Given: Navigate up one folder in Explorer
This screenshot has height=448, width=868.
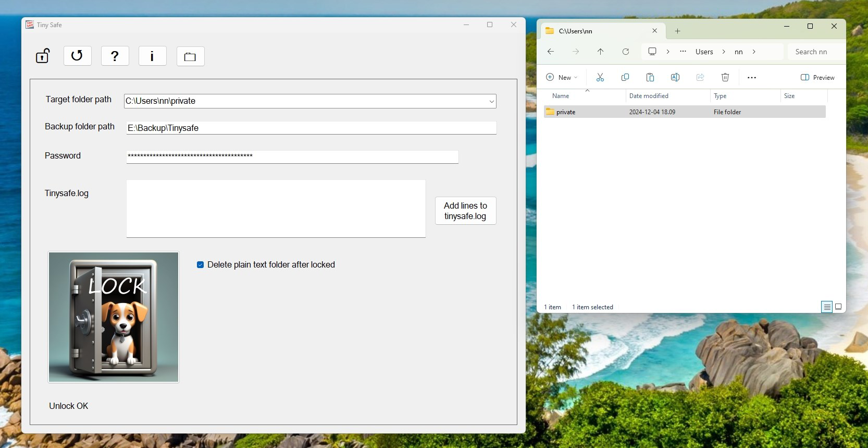Looking at the screenshot, I should point(600,52).
